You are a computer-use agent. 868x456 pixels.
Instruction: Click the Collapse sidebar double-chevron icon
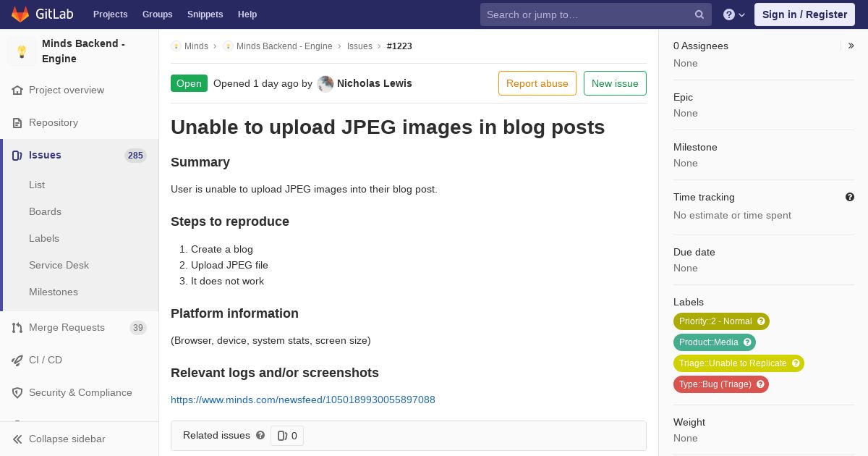[x=17, y=439]
